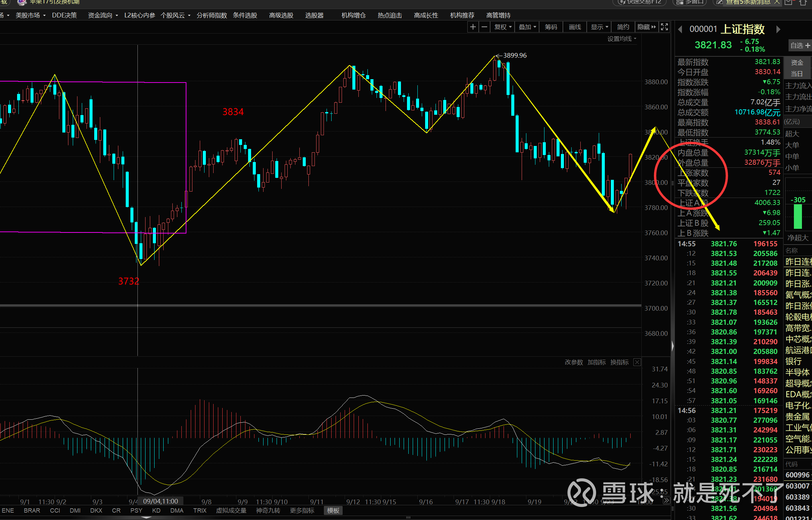The width and height of the screenshot is (812, 520).
Task: Collapse the right side panel arrow
Action: 672,346
